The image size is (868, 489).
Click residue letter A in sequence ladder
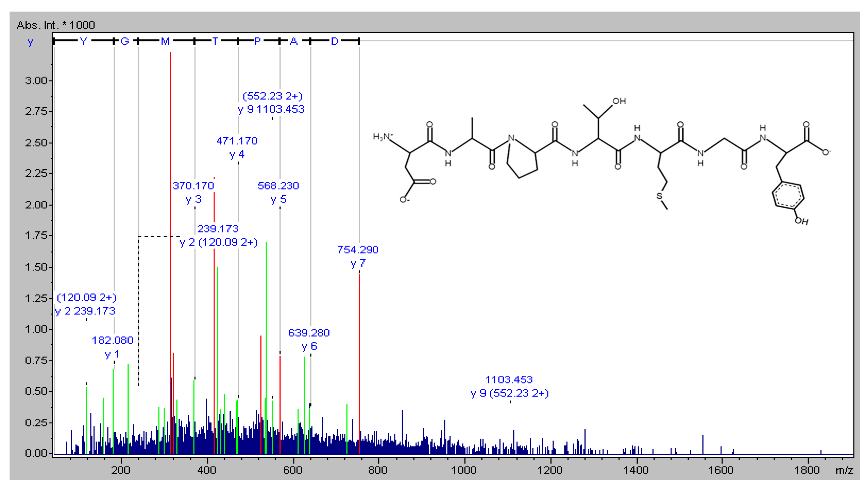(294, 41)
